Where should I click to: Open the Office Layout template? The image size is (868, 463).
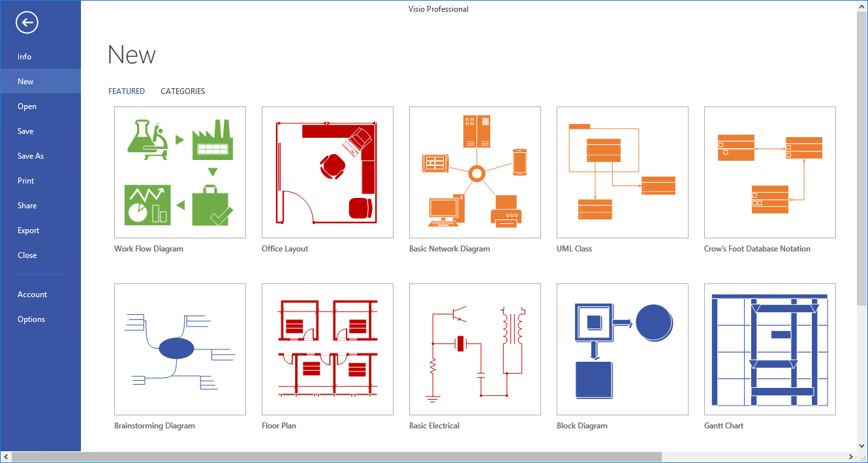click(327, 172)
